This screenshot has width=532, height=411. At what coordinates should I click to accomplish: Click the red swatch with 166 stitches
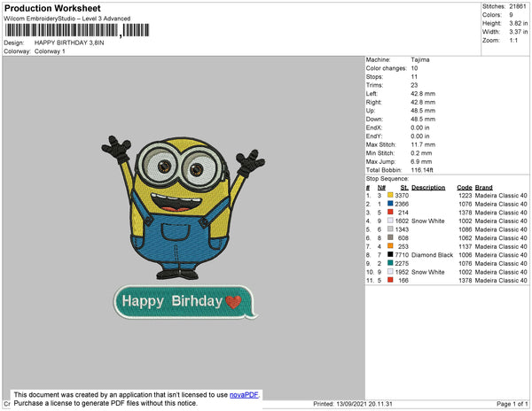click(388, 280)
